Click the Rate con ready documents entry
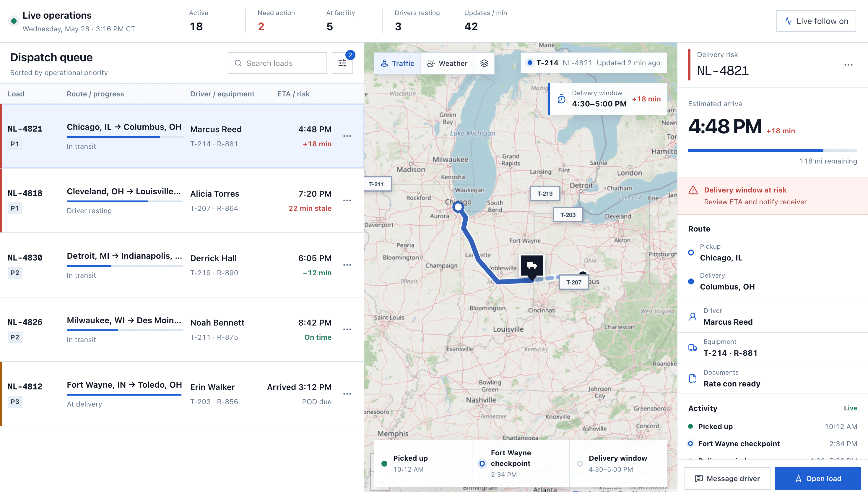 point(773,378)
